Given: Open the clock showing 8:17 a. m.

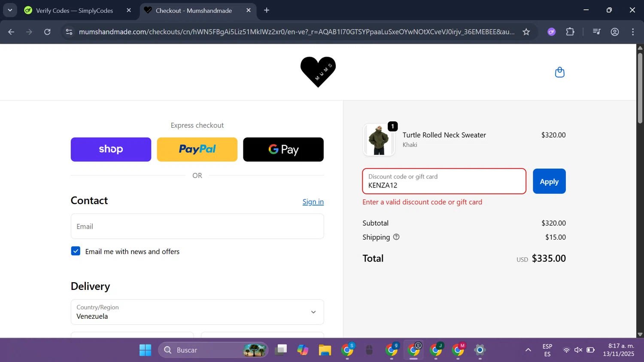Looking at the screenshot, I should pyautogui.click(x=618, y=350).
